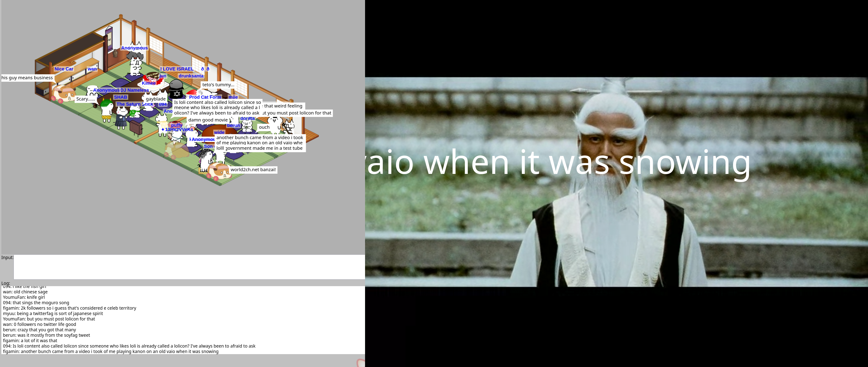868x367 pixels.
Task: Click the I LOVE ISRAEL name label
Action: [177, 69]
